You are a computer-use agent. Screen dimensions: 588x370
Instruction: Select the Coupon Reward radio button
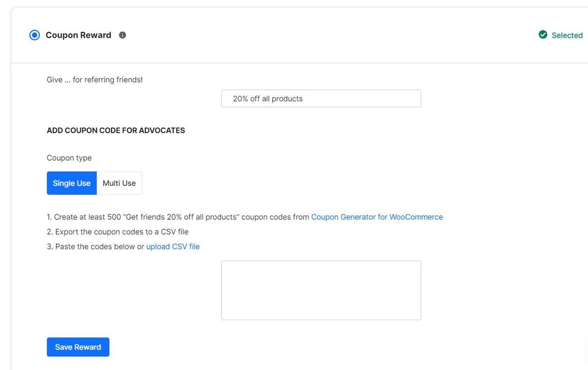click(35, 35)
